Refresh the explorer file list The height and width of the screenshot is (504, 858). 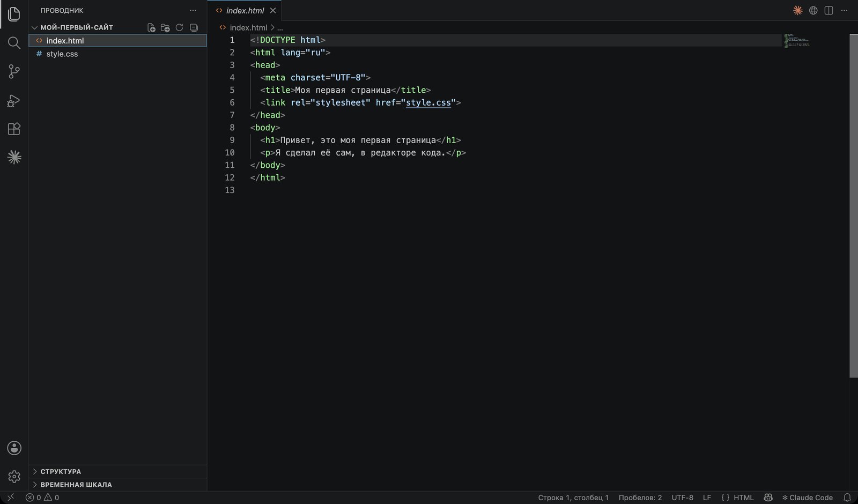pyautogui.click(x=180, y=27)
